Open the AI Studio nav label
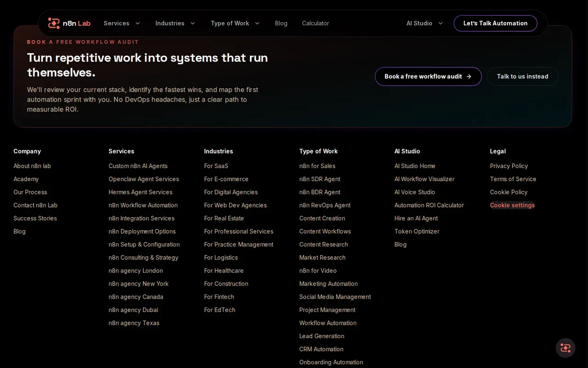 [x=419, y=23]
